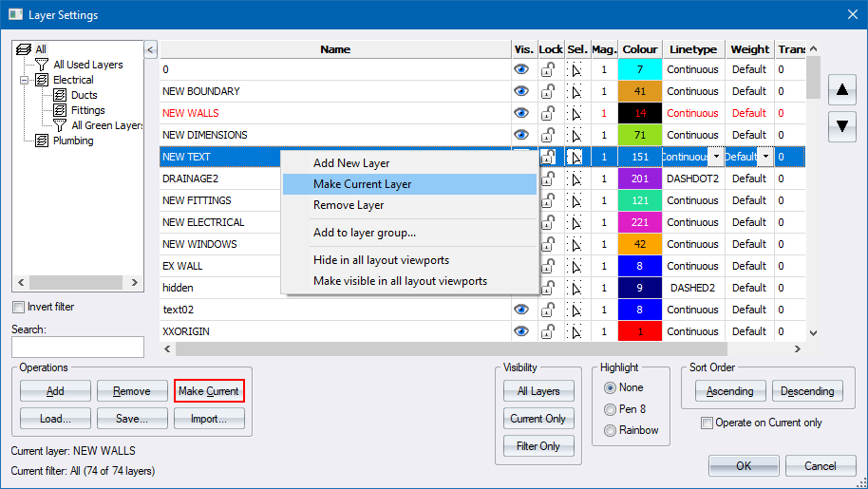Enable the Invert filter checkbox
The width and height of the screenshot is (868, 489).
(x=19, y=307)
